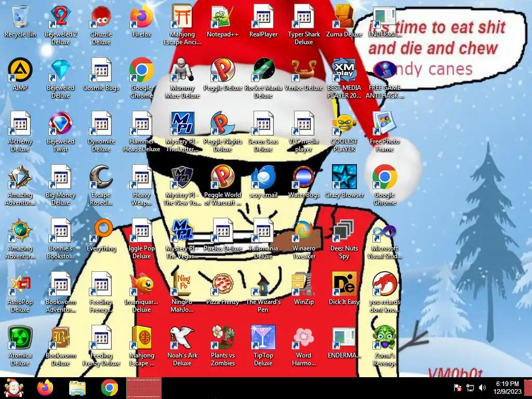Open Noah's Ark Deluxe dove shortcut
532x399 pixels.
(182, 345)
